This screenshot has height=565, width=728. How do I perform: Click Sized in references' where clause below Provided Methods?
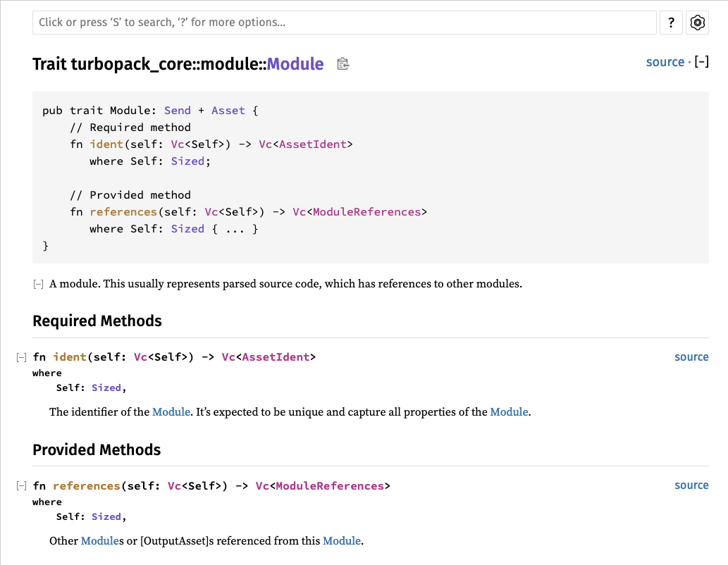tap(106, 516)
